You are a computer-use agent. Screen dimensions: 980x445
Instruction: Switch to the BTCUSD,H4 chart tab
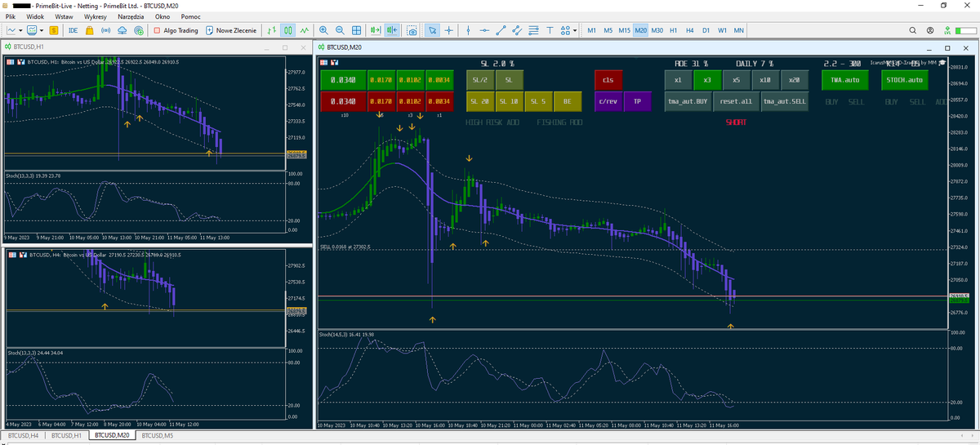click(23, 436)
